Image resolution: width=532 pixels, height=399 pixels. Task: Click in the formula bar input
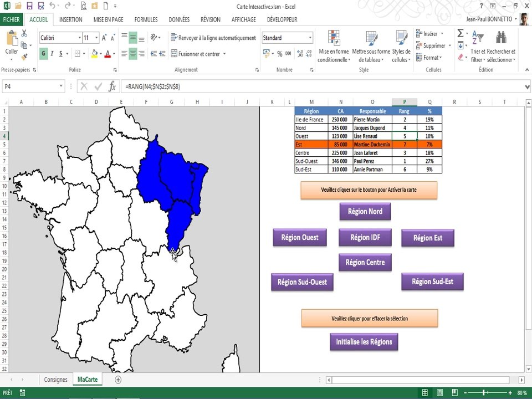tap(323, 86)
